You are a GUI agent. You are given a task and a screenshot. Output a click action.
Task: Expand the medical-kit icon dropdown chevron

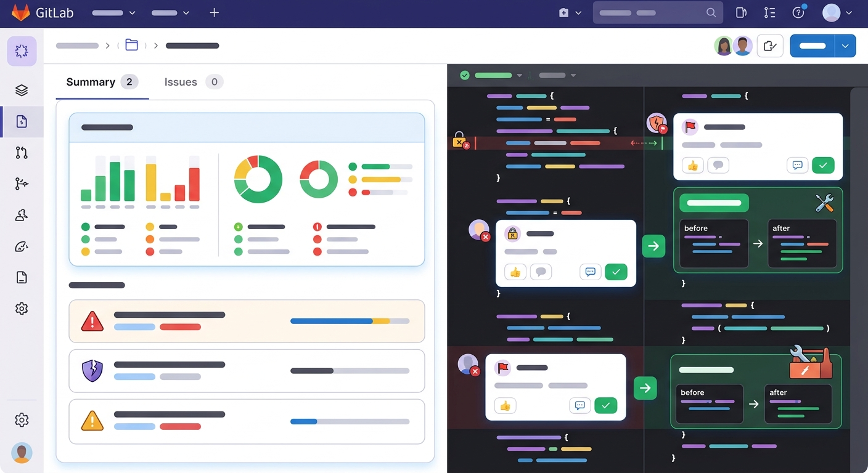[578, 13]
